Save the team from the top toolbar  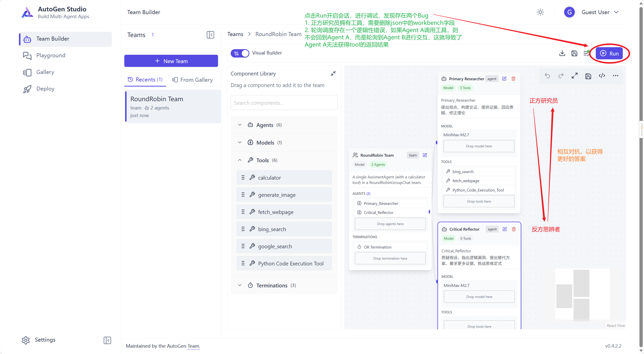pos(574,53)
